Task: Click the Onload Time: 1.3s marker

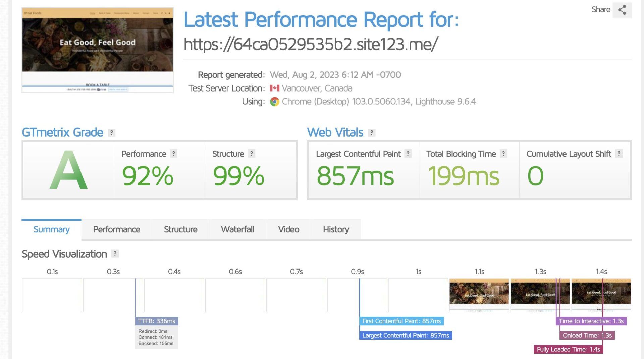Action: 587,335
